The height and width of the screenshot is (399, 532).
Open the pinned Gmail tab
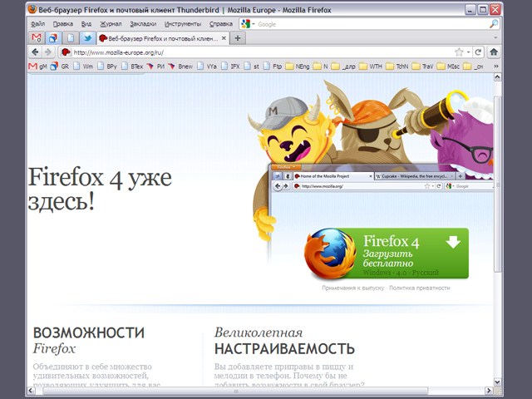pos(37,37)
